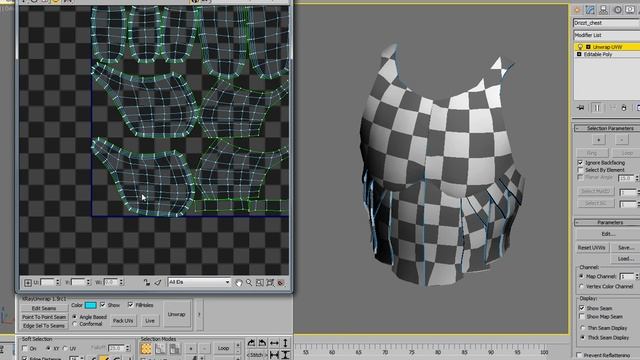The image size is (640, 360).
Task: Toggle Select By Element checkbox
Action: (580, 170)
